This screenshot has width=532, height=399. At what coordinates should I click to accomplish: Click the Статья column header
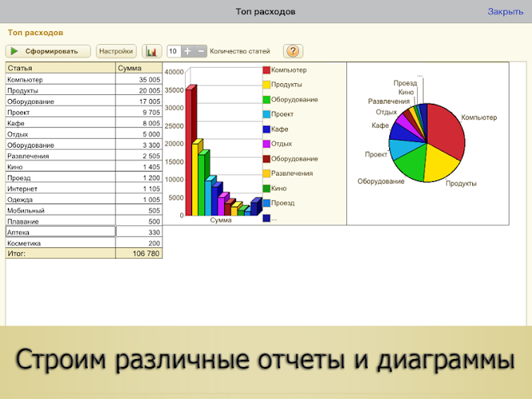tap(61, 68)
